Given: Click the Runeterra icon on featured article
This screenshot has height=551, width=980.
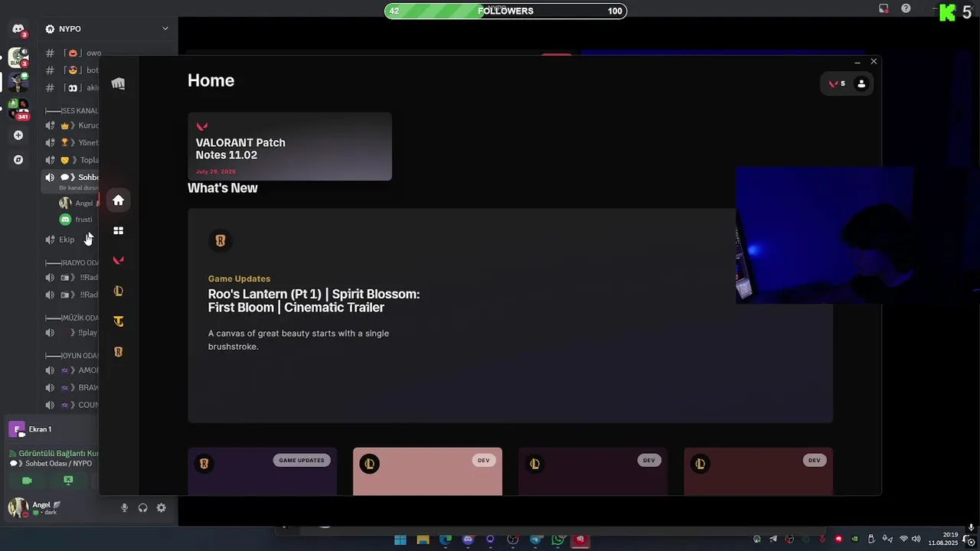Looking at the screenshot, I should click(220, 241).
